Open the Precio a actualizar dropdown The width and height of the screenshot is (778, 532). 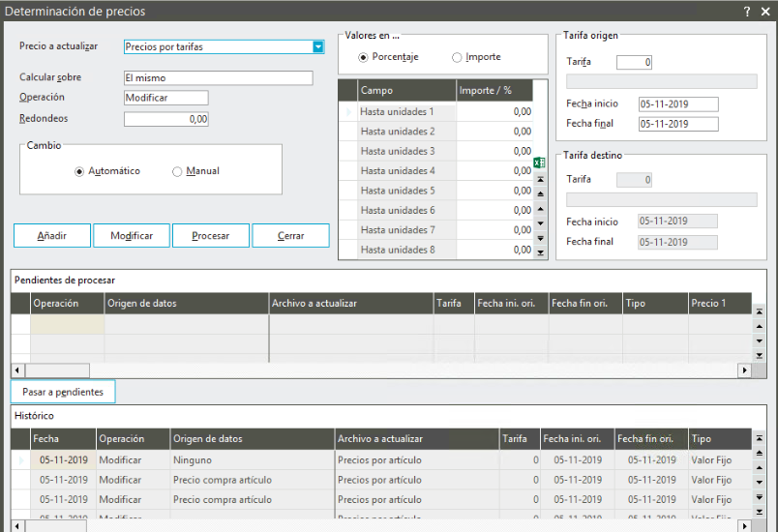tap(317, 46)
